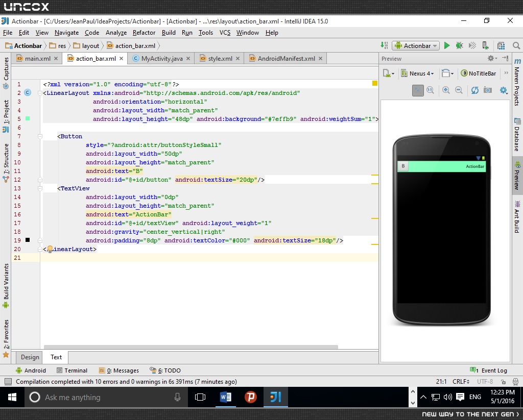Image resolution: width=523 pixels, height=420 pixels.
Task: Open the orientation rotate dropdown in preview
Action: pyautogui.click(x=447, y=73)
